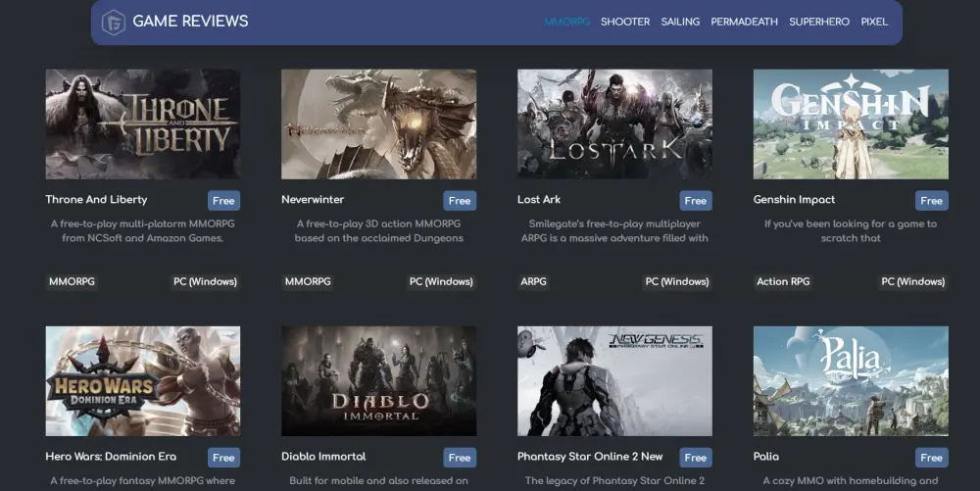Screen dimensions: 980x491
Task: Switch to the SHOOTER category
Action: click(625, 22)
